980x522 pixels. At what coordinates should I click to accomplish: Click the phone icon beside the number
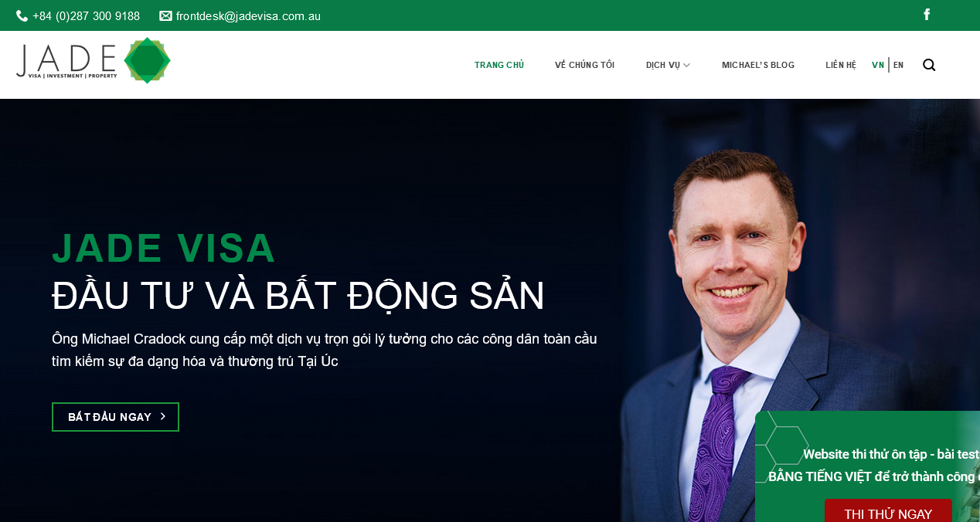22,16
